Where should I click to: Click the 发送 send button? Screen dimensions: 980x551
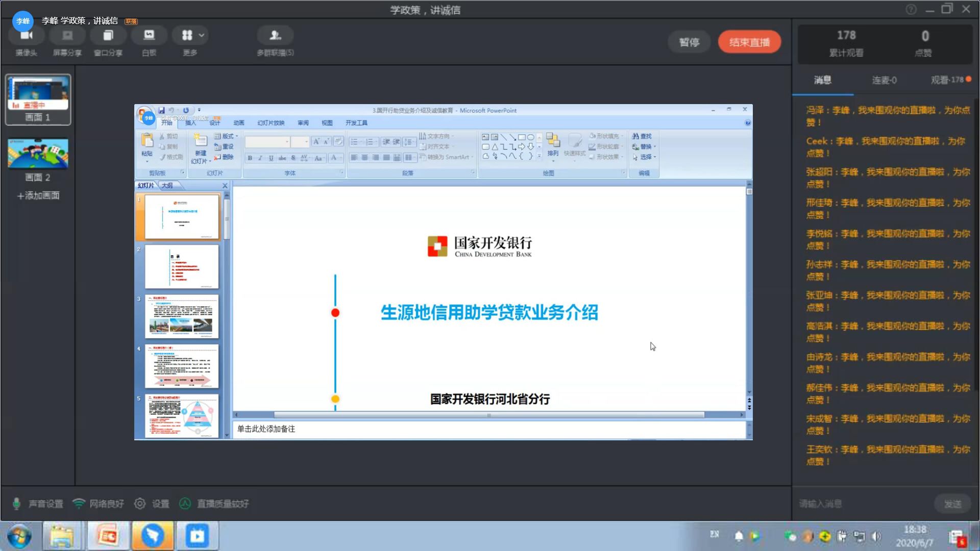pyautogui.click(x=952, y=504)
